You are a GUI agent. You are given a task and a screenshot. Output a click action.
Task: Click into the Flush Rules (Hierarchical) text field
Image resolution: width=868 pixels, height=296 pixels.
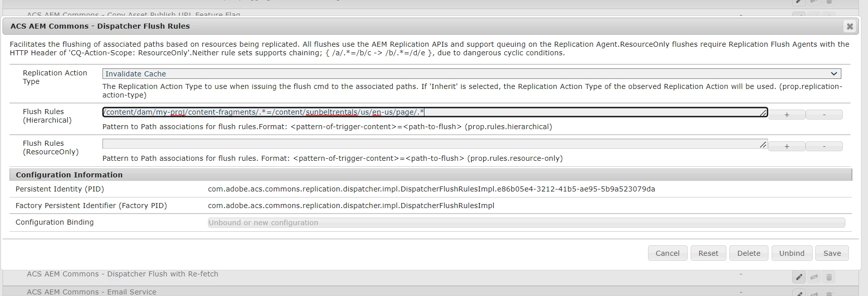click(435, 112)
